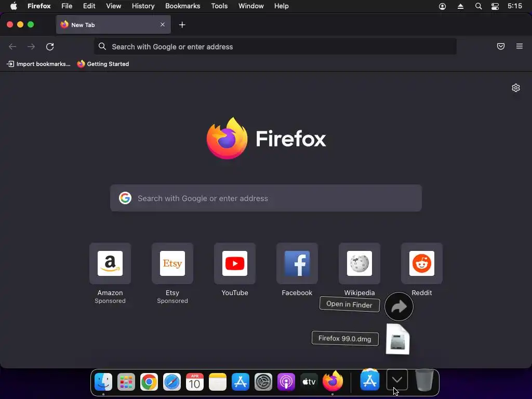Open Launchpad from the Dock
Screen dimensions: 532x399
pos(126,382)
